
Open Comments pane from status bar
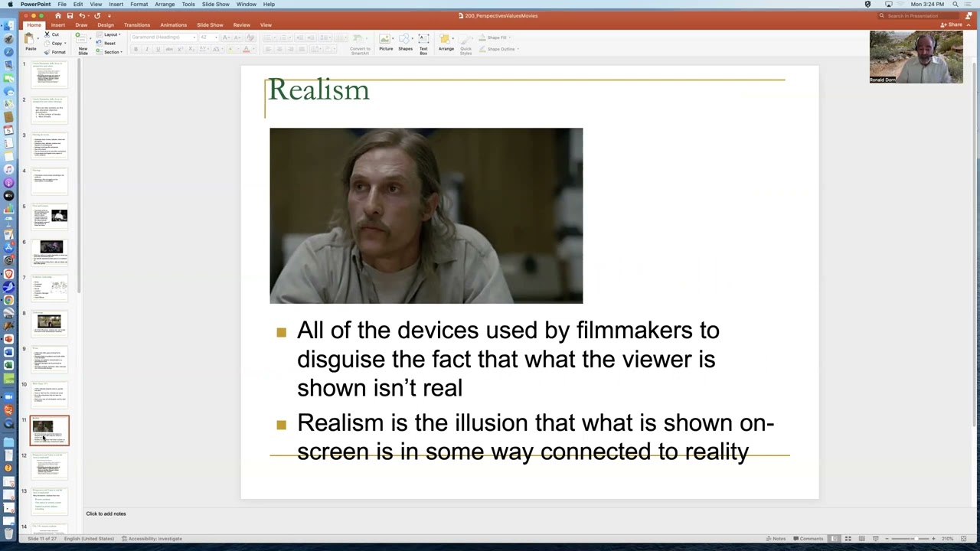(808, 539)
